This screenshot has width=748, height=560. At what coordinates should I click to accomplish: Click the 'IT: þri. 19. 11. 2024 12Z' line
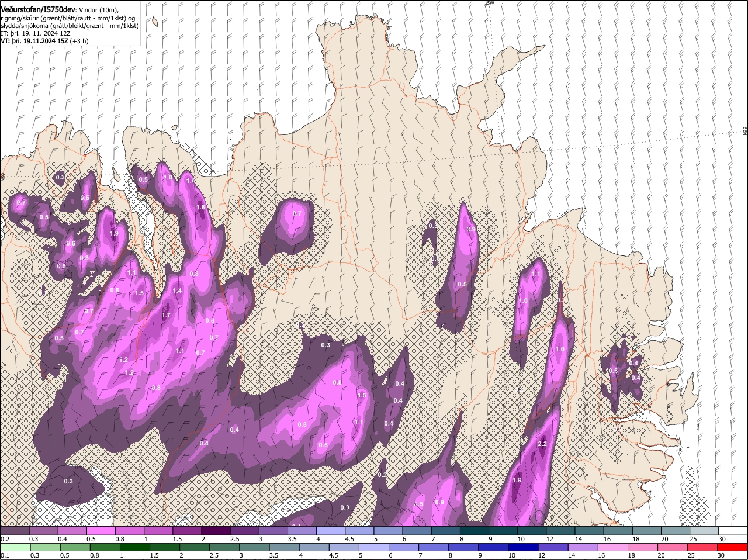pos(36,33)
